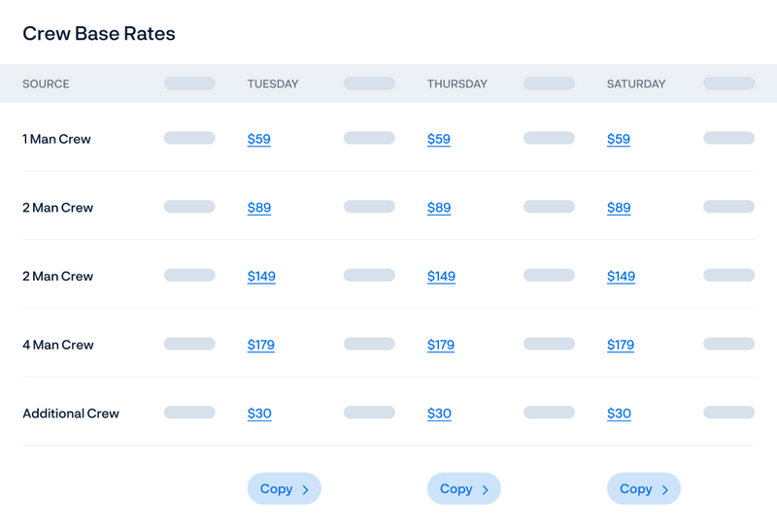Select the 4 Man Crew Saturday $179 rate
Screen dimensions: 777x532
click(x=621, y=345)
